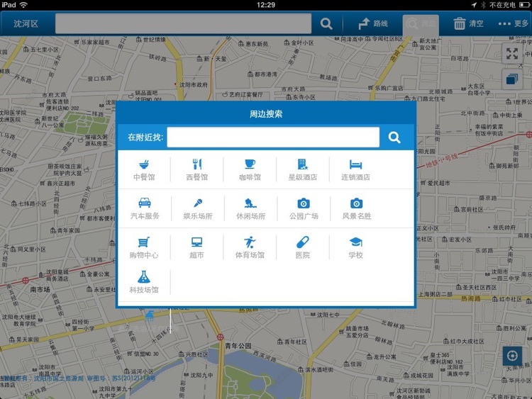
Task: Tap the metro station marker near 青年公园
Action: [220, 337]
